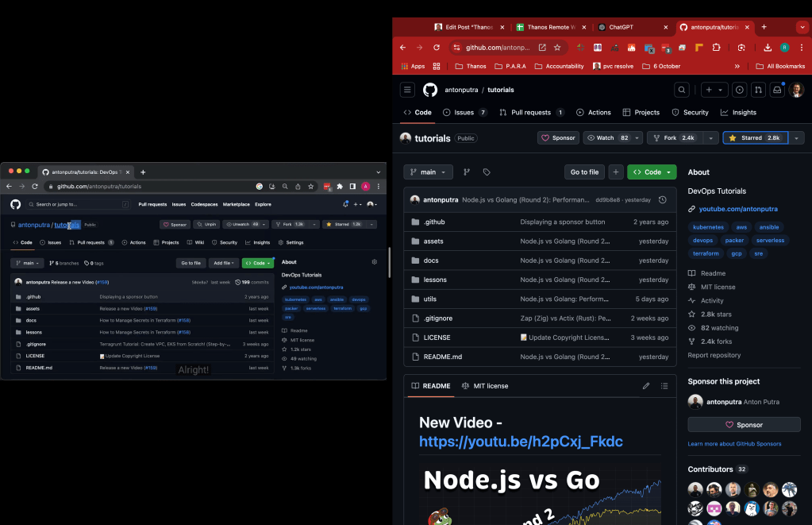The height and width of the screenshot is (525, 812).
Task: Open the hamburger navigation menu in right GitHub window
Action: point(407,90)
